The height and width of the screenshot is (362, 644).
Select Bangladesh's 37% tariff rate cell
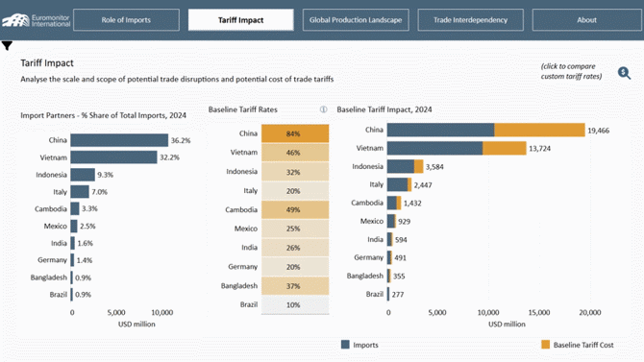click(295, 285)
